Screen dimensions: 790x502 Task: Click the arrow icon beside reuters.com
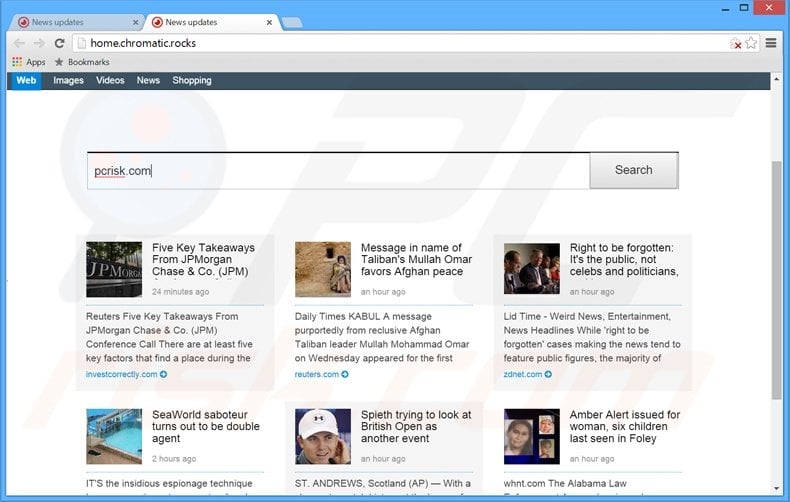click(x=345, y=374)
